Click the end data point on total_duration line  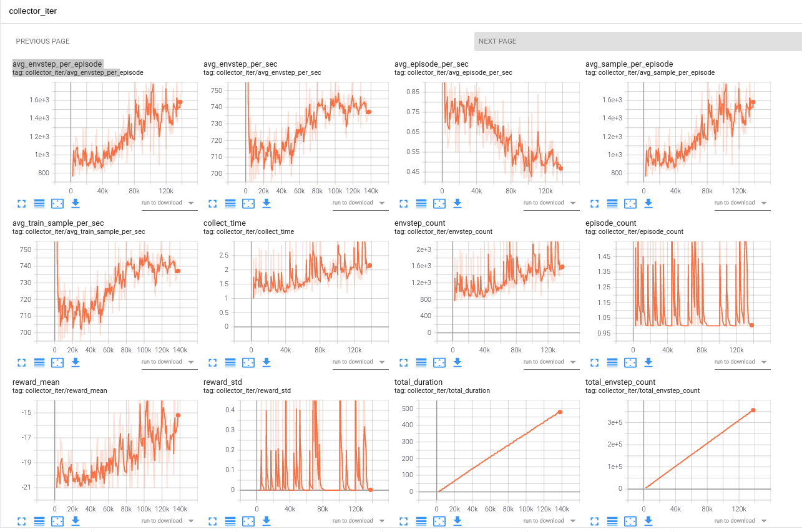tap(560, 412)
